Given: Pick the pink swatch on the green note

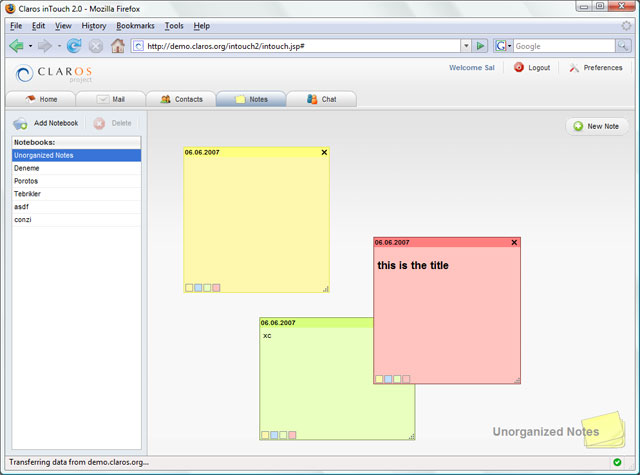Looking at the screenshot, I should coord(292,435).
